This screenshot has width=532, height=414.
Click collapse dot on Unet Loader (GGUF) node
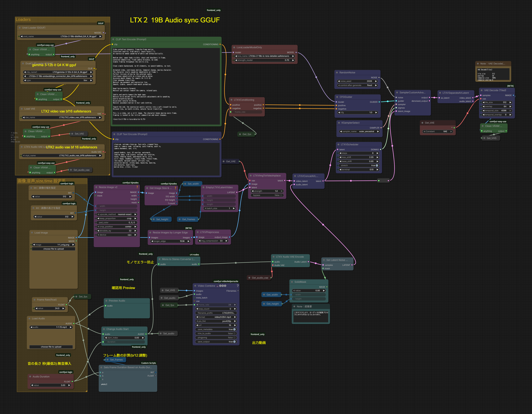(20, 28)
